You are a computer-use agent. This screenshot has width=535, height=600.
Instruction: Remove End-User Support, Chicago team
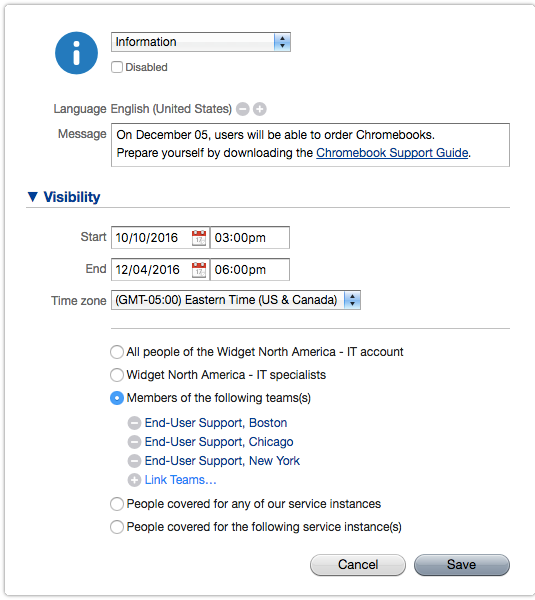(x=134, y=442)
